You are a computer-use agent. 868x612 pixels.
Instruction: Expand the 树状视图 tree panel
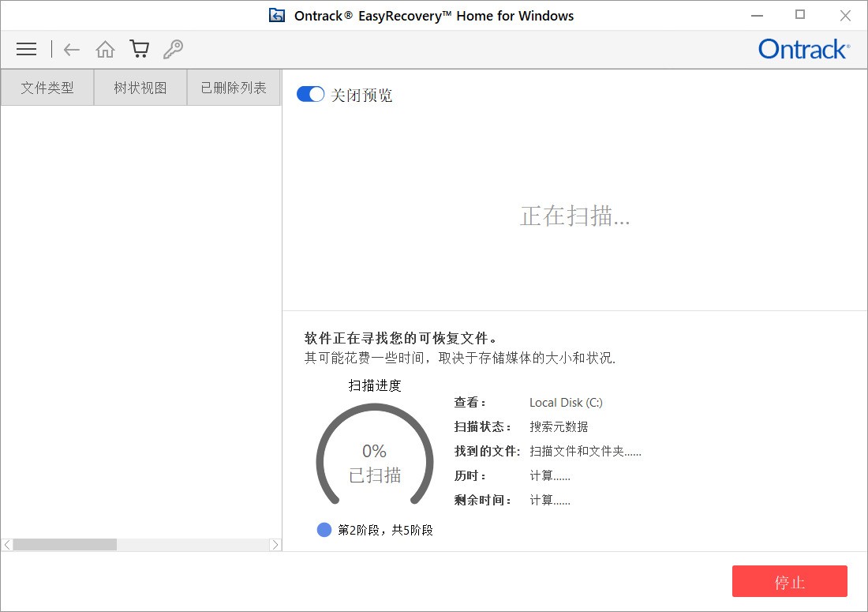(140, 87)
